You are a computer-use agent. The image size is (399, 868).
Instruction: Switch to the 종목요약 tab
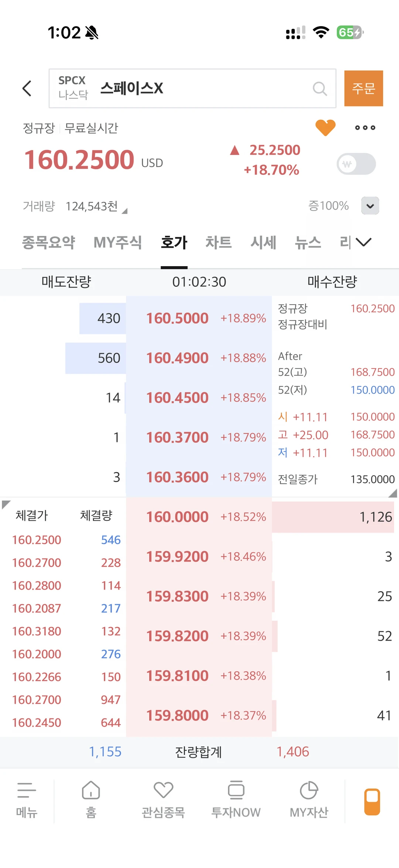click(49, 243)
